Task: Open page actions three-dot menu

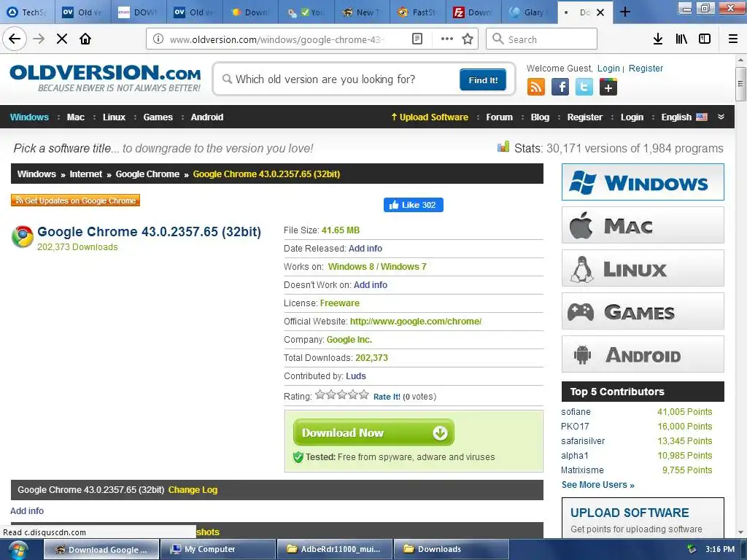Action: 447,39
